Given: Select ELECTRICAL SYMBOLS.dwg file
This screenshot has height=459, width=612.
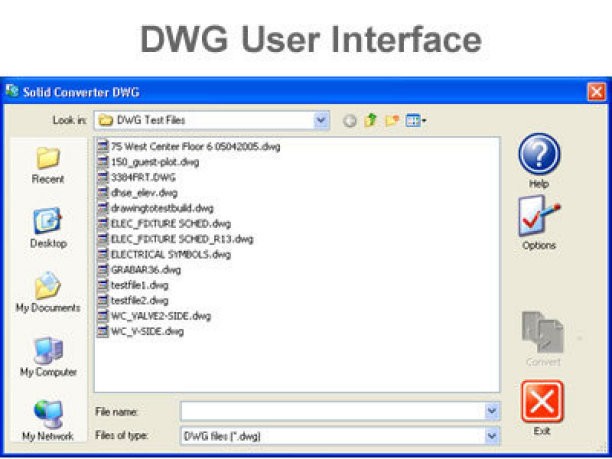Looking at the screenshot, I should [164, 254].
